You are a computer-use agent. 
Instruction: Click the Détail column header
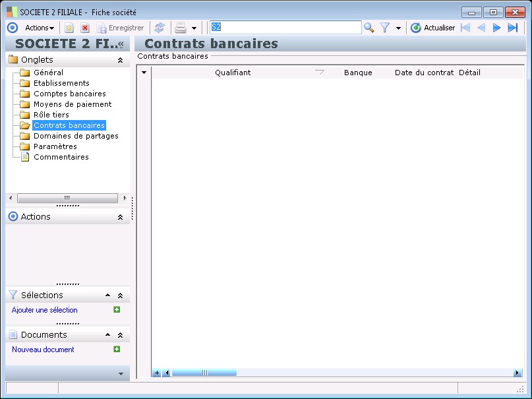(469, 73)
